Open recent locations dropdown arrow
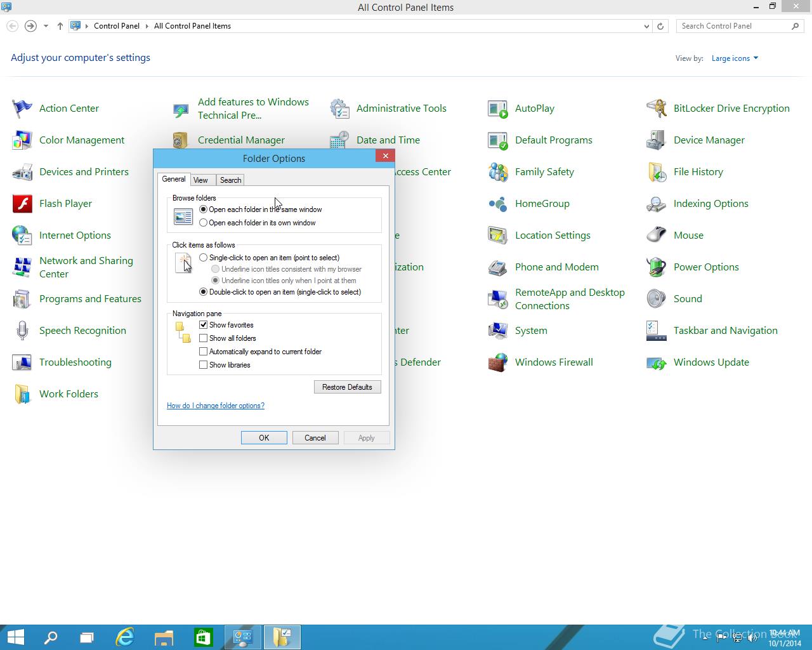The height and width of the screenshot is (650, 812). [46, 26]
